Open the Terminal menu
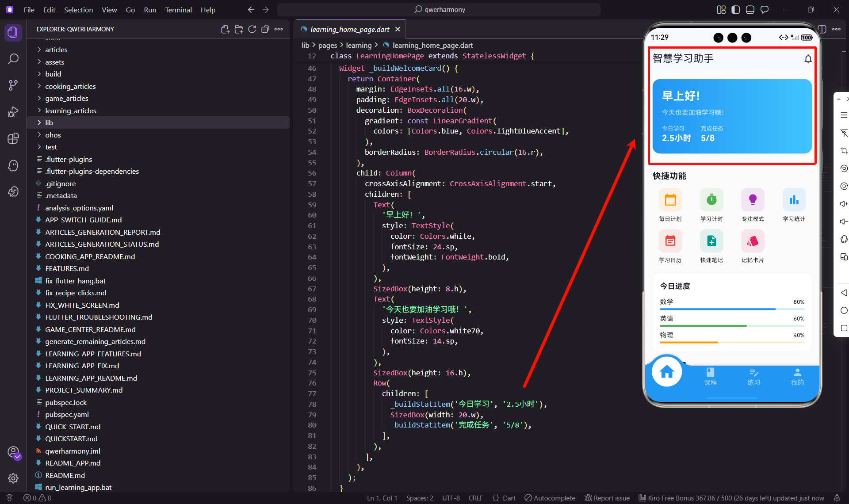The width and height of the screenshot is (849, 504). (x=178, y=10)
